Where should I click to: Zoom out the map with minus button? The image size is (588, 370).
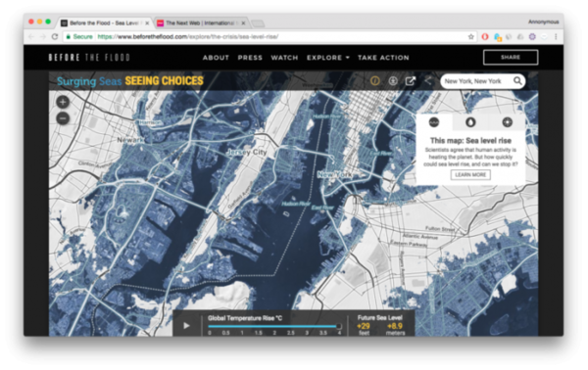coord(63,118)
